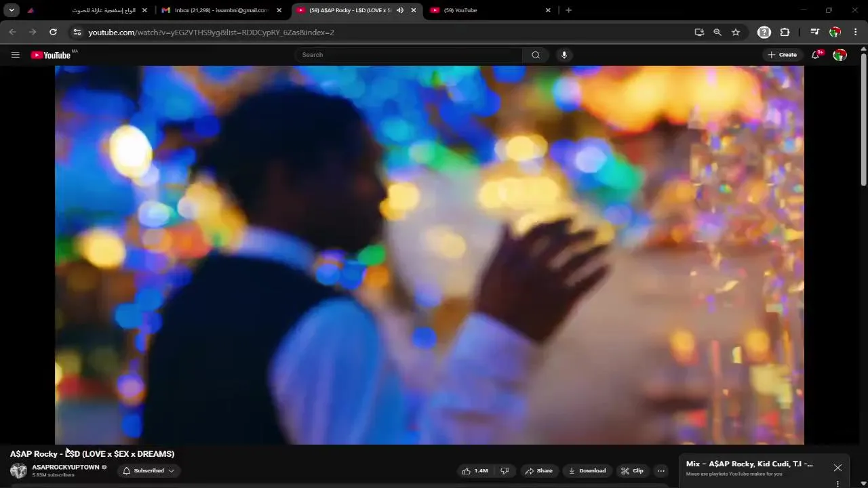Viewport: 868px width, 488px height.
Task: Click the Clip button
Action: click(632, 470)
